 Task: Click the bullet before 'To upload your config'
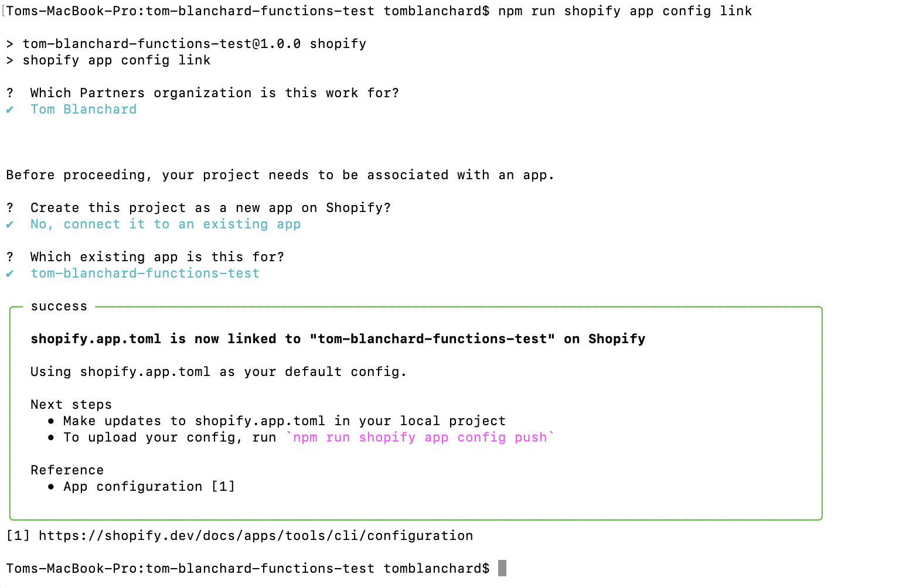click(52, 437)
